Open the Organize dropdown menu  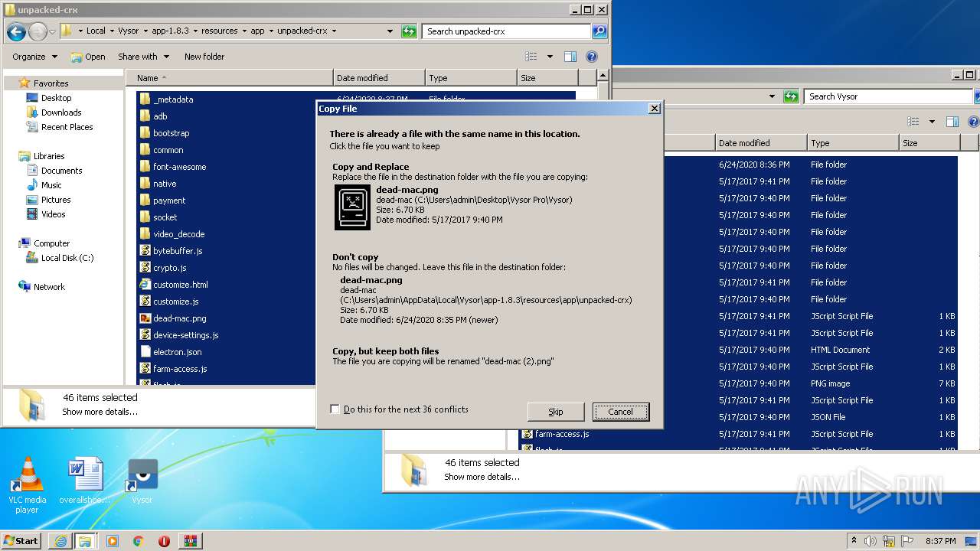tap(34, 57)
